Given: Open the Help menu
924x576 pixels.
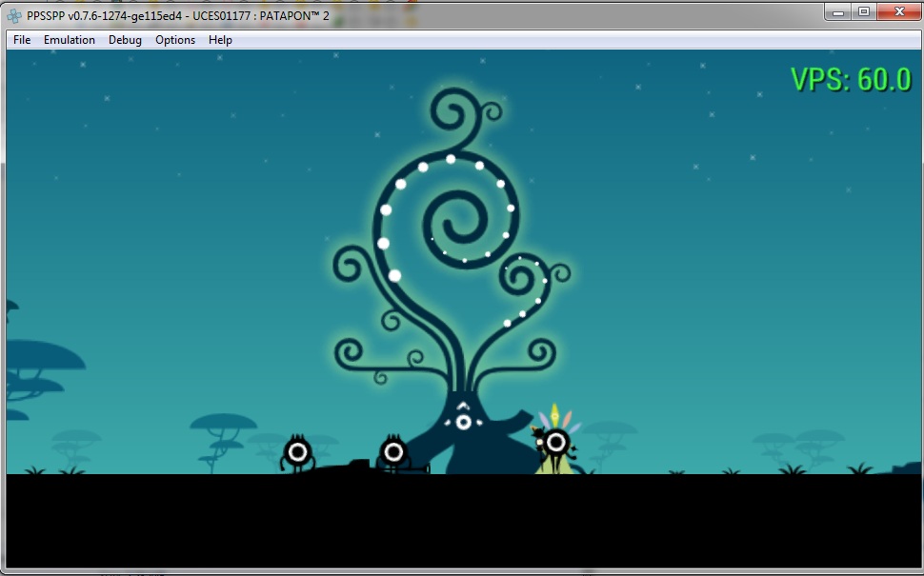Looking at the screenshot, I should click(220, 40).
